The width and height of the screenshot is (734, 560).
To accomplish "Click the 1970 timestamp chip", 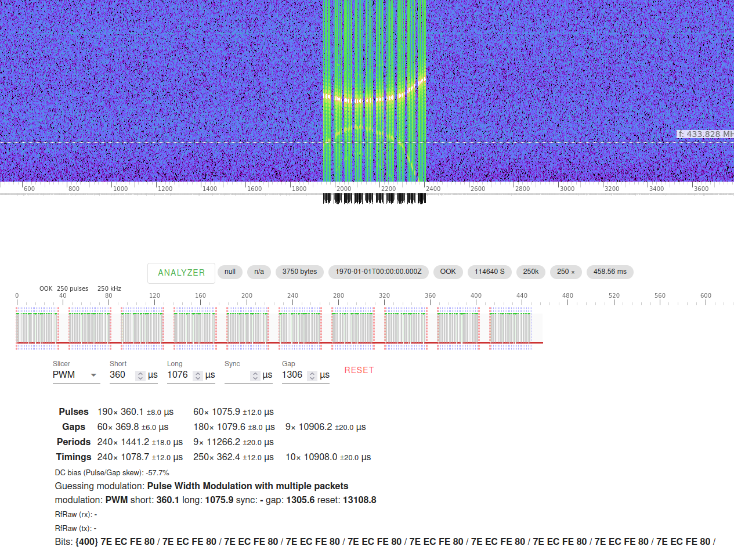I will (378, 272).
